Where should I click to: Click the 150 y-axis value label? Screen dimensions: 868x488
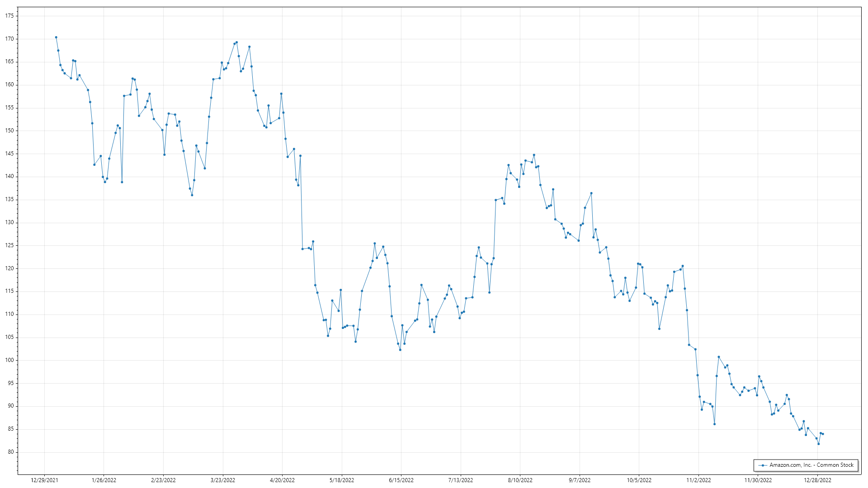tap(9, 131)
